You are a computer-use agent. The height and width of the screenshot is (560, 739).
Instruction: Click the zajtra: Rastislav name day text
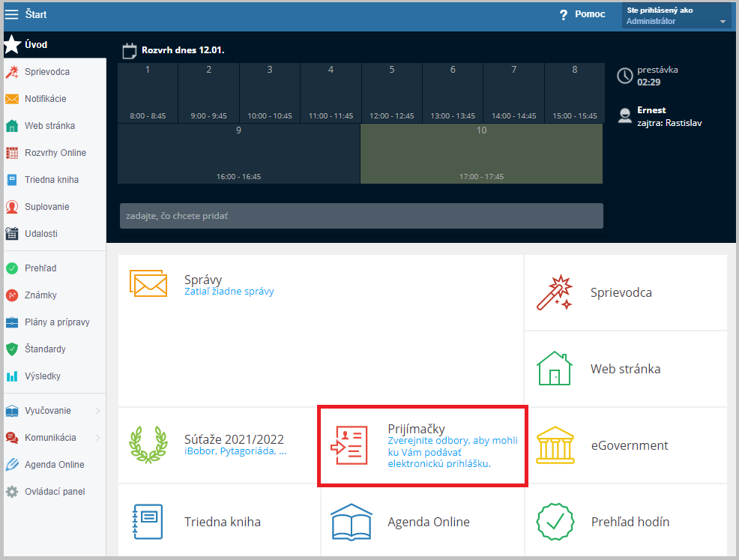pos(669,124)
